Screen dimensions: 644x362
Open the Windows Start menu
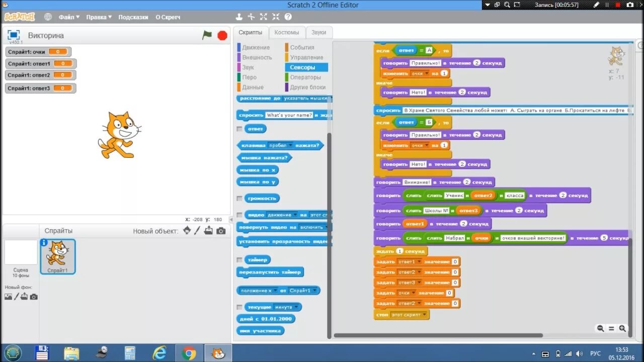coord(12,353)
